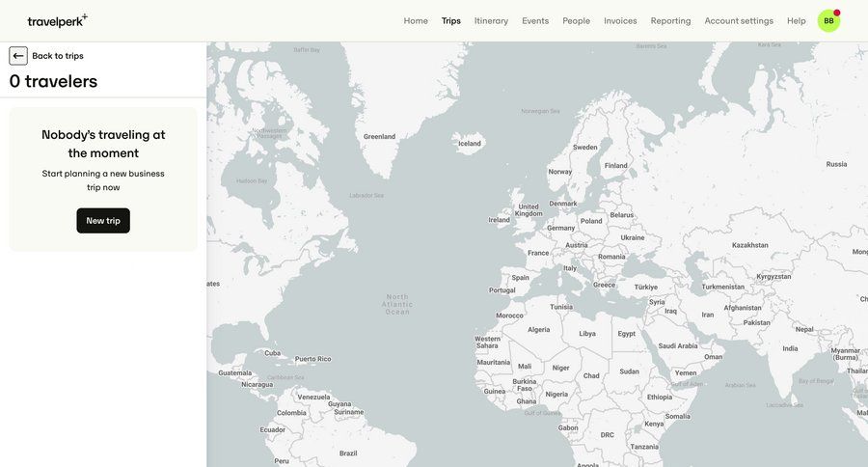Viewport: 868px width, 467px height.
Task: Follow the Back to trips link
Action: pos(58,56)
